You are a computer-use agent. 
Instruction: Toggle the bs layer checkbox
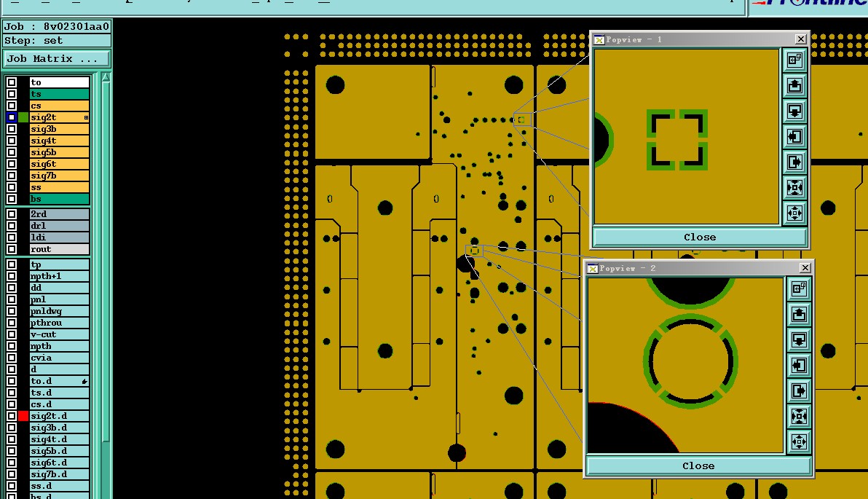(12, 198)
